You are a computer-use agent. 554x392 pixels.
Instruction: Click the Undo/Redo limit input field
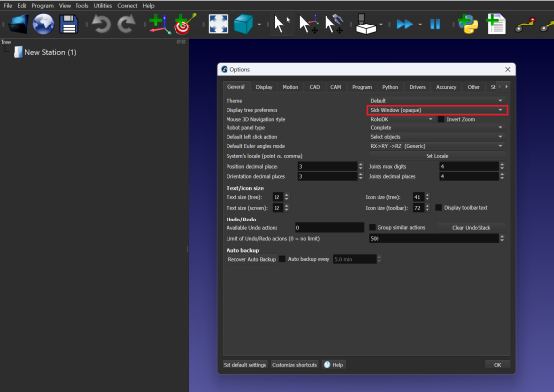point(433,239)
